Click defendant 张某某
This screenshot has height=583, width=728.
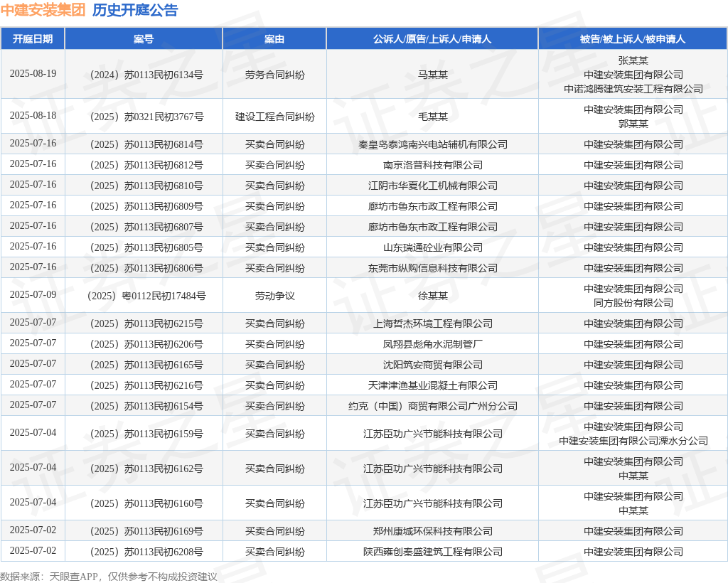[633, 60]
